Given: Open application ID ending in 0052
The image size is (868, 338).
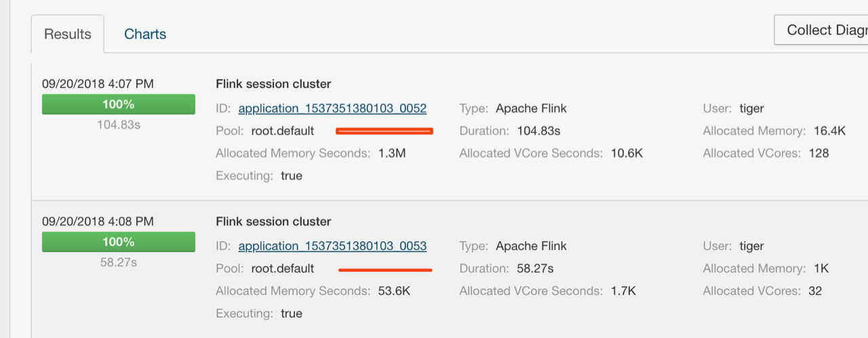Looking at the screenshot, I should 332,108.
